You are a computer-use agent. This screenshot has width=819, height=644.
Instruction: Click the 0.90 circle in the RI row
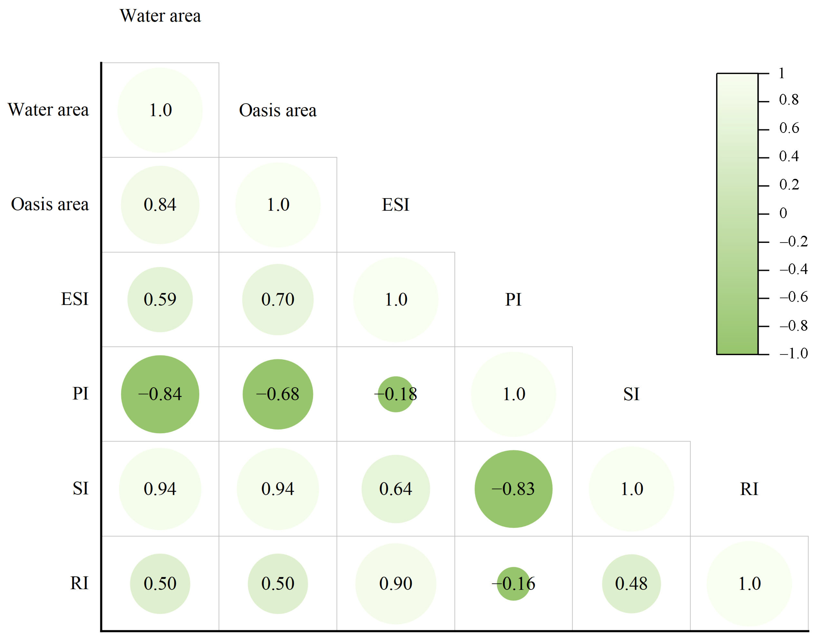click(395, 583)
